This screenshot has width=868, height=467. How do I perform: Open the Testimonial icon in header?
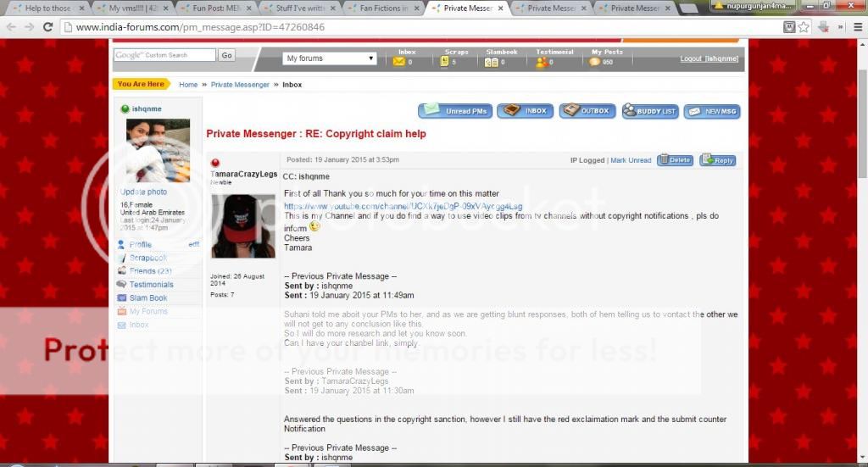pyautogui.click(x=542, y=62)
